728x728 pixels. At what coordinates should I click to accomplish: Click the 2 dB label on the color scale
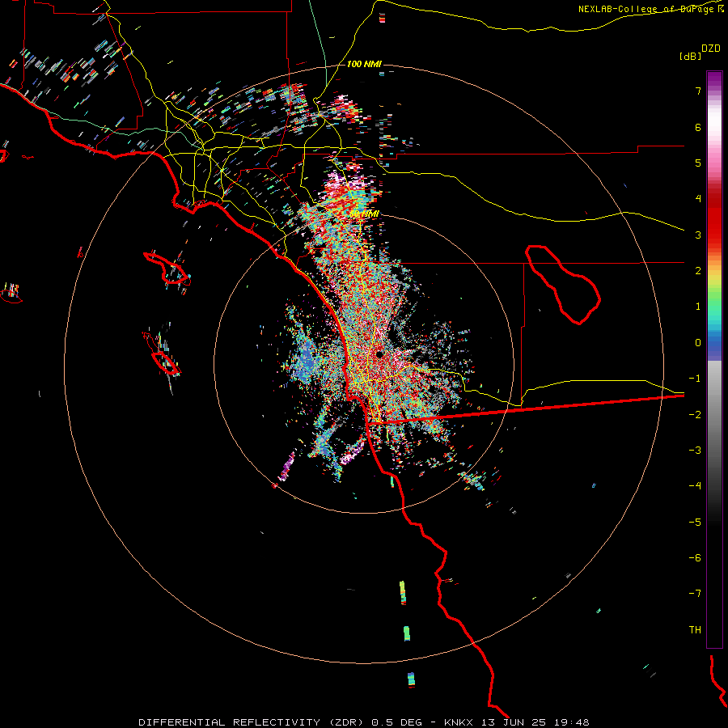tap(698, 271)
